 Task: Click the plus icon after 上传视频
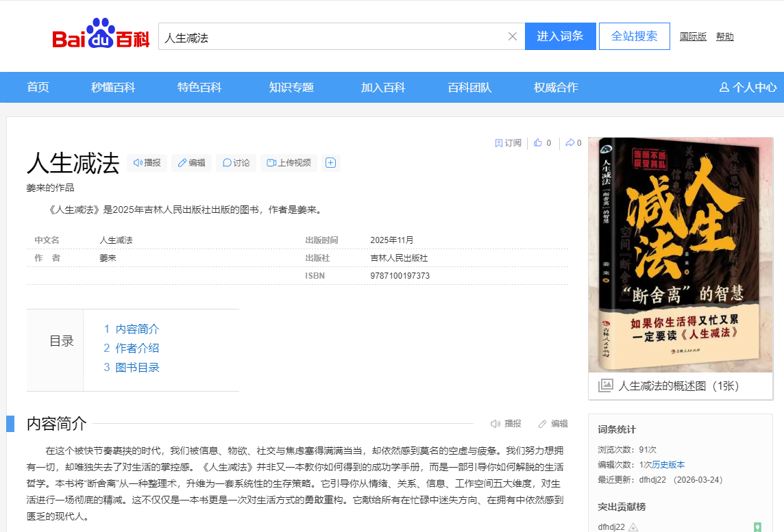330,163
